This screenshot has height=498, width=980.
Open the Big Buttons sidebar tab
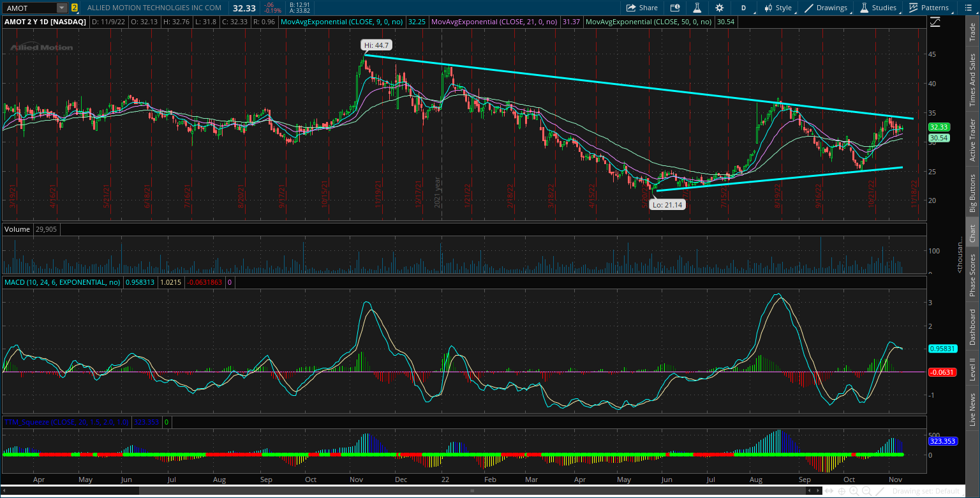tap(972, 193)
